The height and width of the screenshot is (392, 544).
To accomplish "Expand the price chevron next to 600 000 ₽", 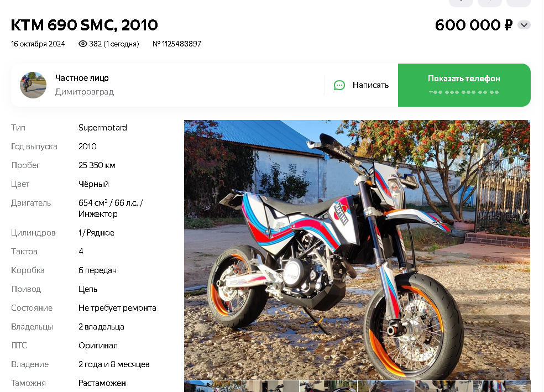I will pos(524,25).
